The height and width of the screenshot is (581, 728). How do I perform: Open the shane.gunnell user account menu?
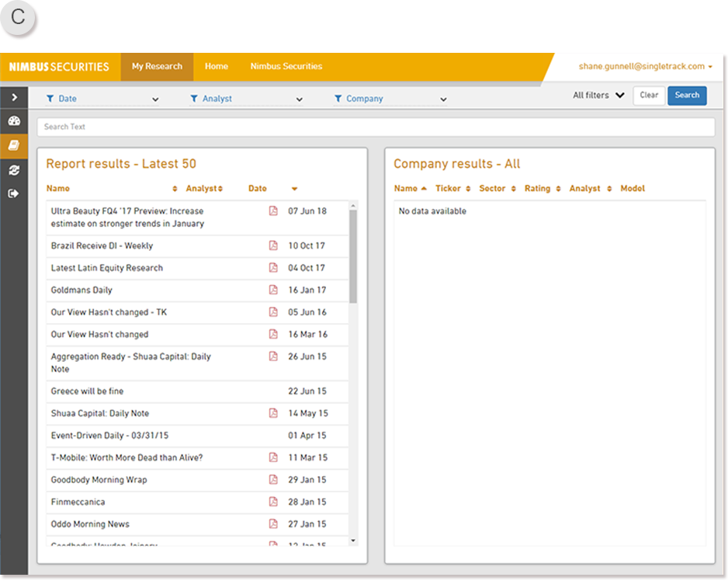pos(645,67)
